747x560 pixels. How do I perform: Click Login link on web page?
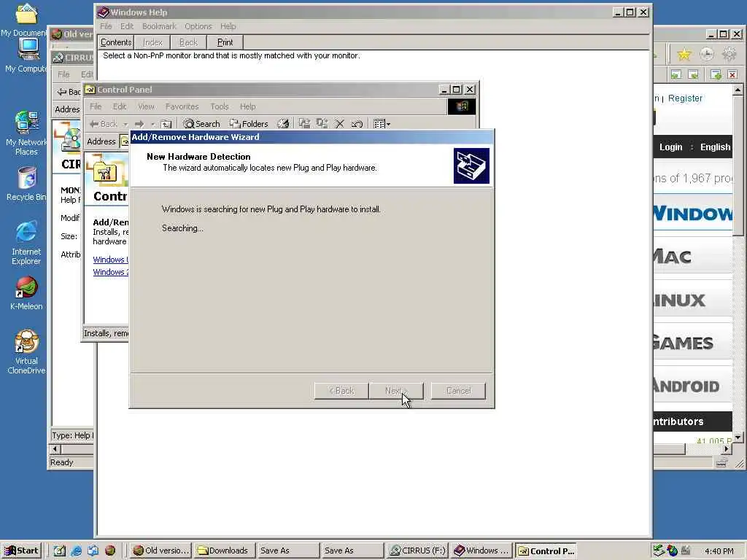671,147
